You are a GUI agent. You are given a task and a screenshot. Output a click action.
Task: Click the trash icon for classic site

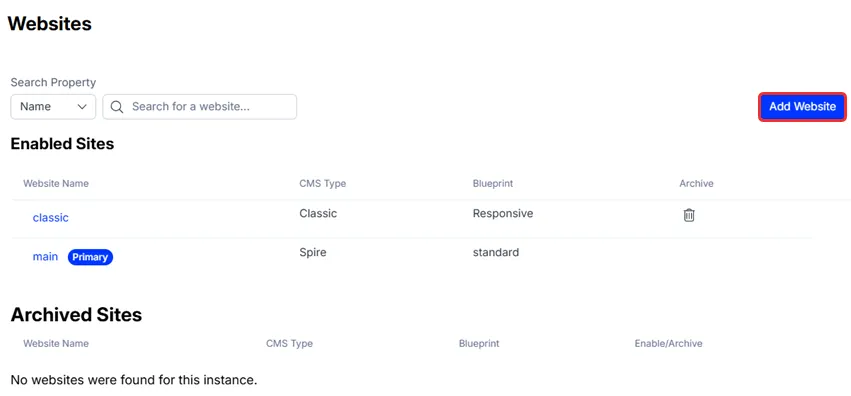pos(689,215)
